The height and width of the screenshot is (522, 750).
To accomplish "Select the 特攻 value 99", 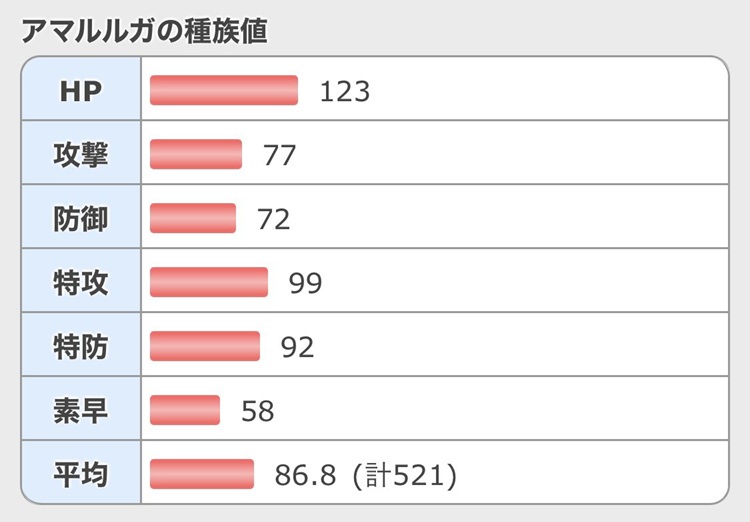I will point(305,284).
